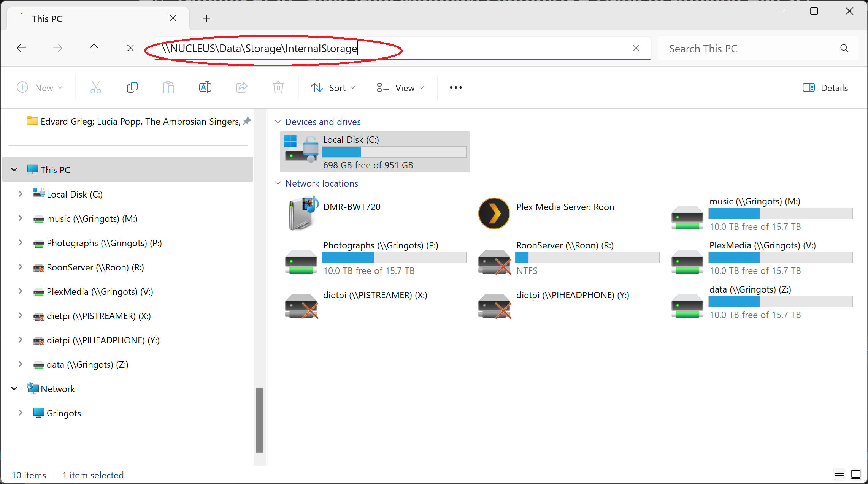Open the View menu
The image size is (868, 484).
pos(400,88)
